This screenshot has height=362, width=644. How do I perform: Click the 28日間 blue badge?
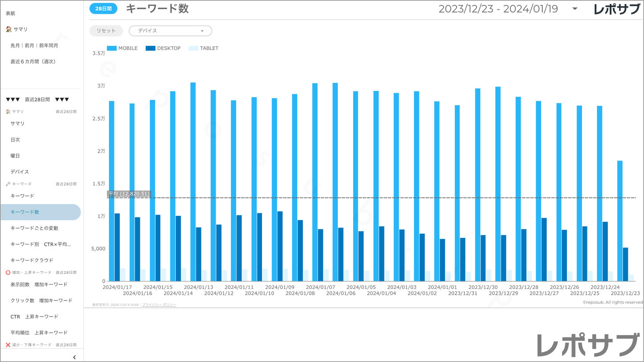[103, 9]
